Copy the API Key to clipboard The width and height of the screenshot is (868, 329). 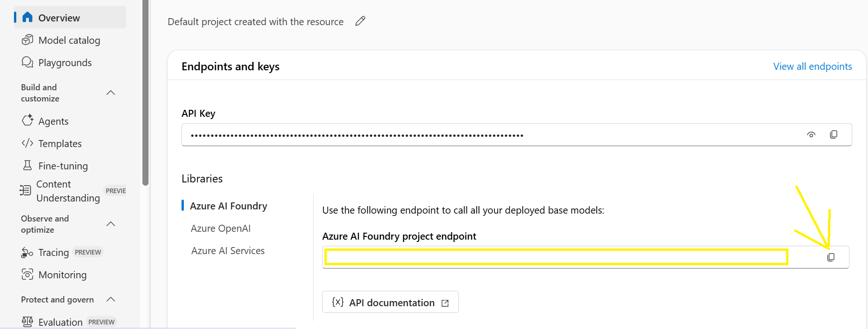click(x=834, y=134)
